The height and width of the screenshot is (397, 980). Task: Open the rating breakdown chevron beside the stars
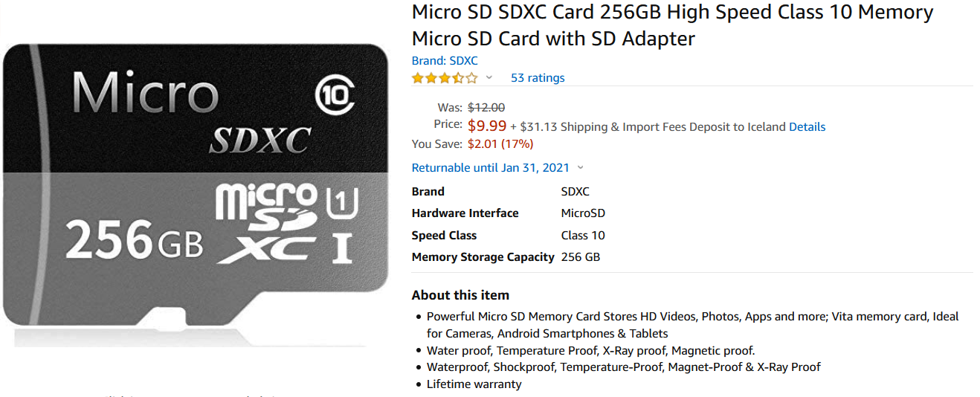pyautogui.click(x=489, y=78)
